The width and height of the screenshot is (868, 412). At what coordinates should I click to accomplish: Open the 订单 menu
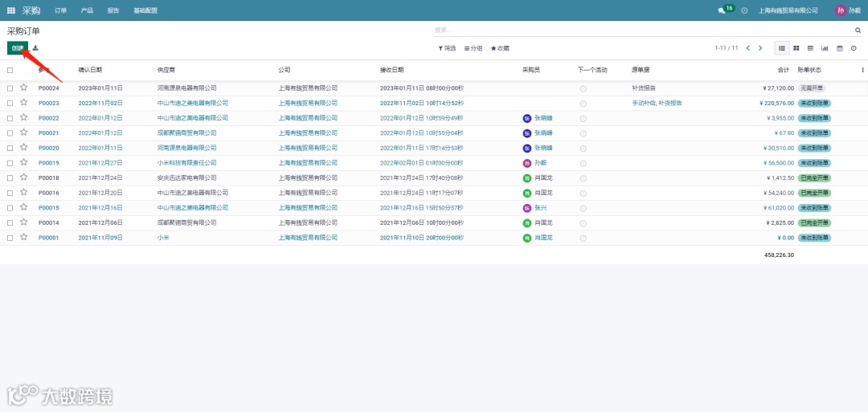coord(61,10)
